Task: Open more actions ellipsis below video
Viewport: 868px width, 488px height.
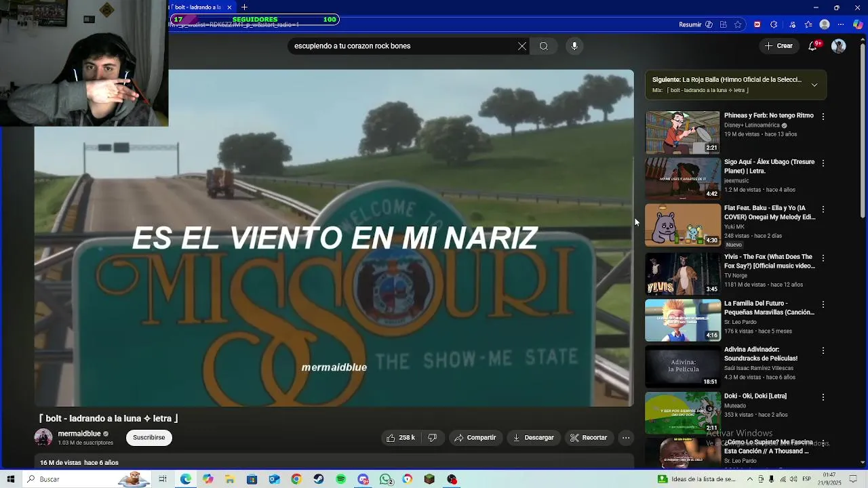Action: pyautogui.click(x=626, y=438)
